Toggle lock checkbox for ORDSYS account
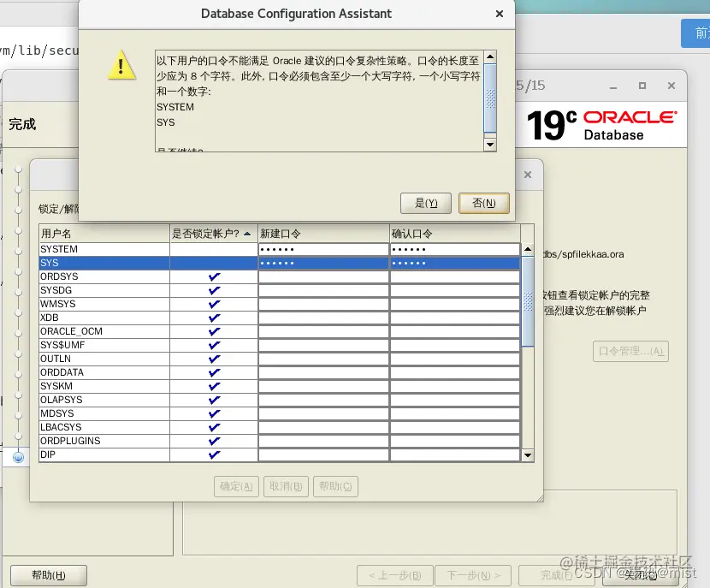 214,276
